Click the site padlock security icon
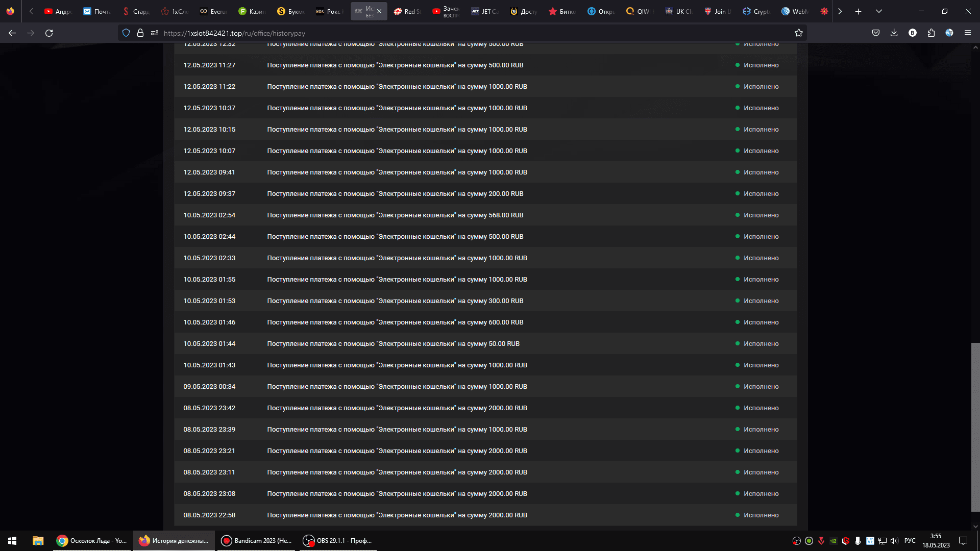This screenshot has height=551, width=980. (140, 33)
